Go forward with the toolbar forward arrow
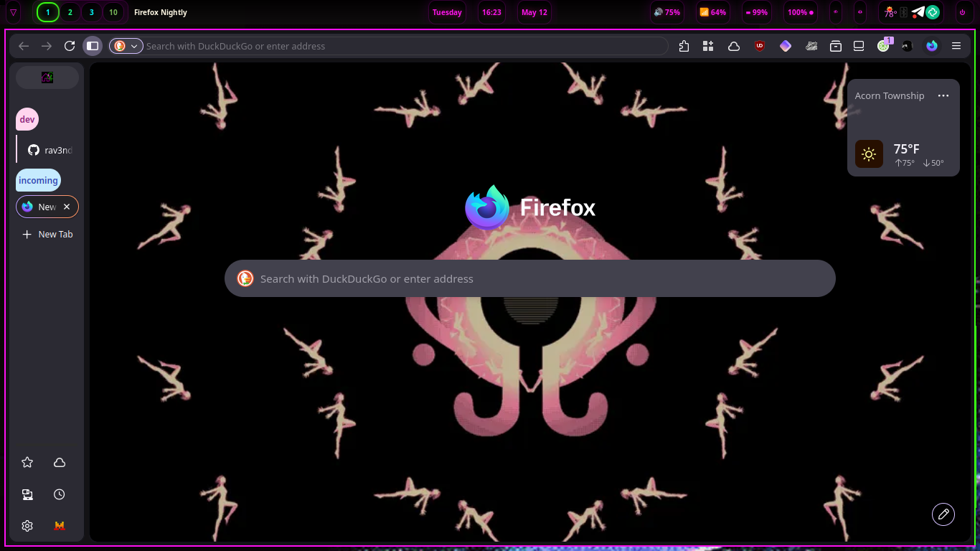This screenshot has height=551, width=980. [x=47, y=46]
